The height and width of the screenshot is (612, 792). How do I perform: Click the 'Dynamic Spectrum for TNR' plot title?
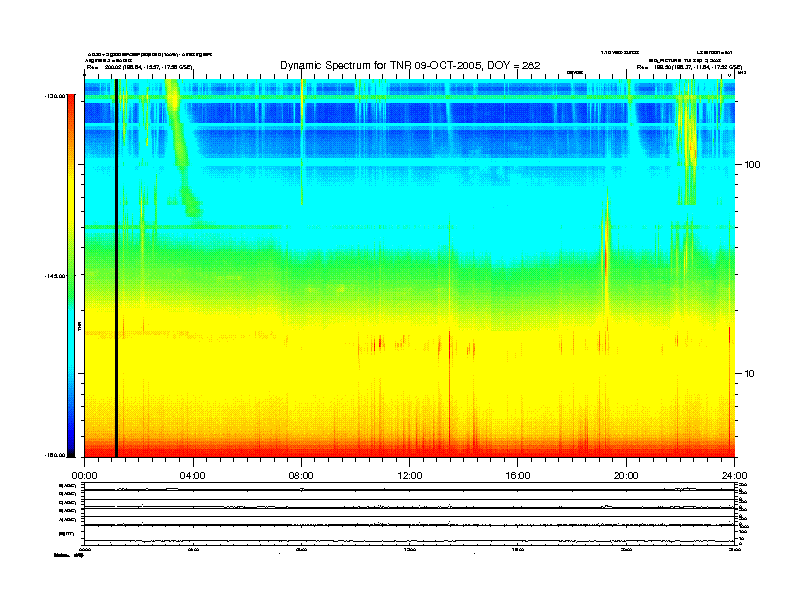click(x=410, y=66)
